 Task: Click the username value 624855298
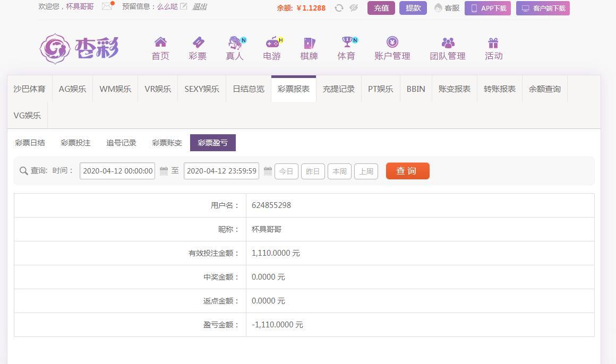coord(271,205)
